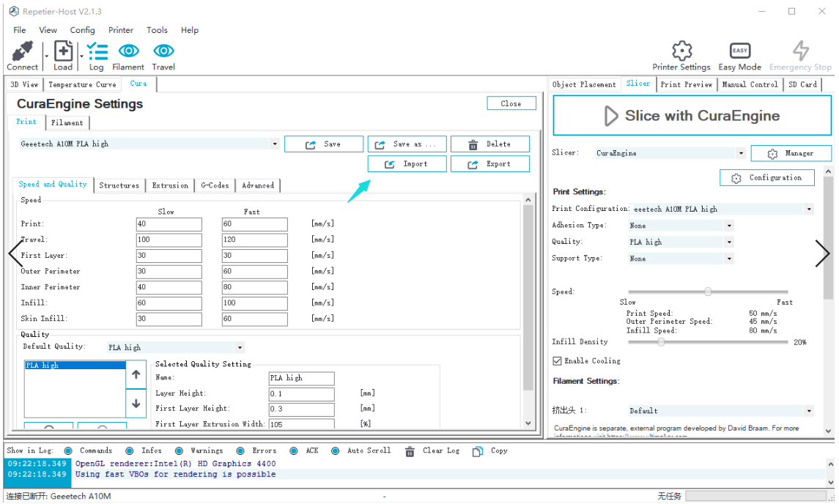This screenshot has height=504, width=839.
Task: Open Support Type dropdown
Action: [729, 259]
